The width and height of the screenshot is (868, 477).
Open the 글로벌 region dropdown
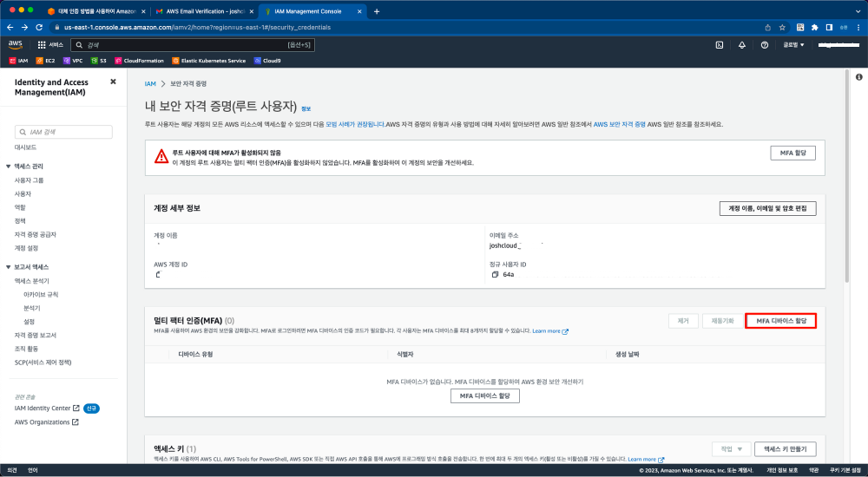point(793,45)
